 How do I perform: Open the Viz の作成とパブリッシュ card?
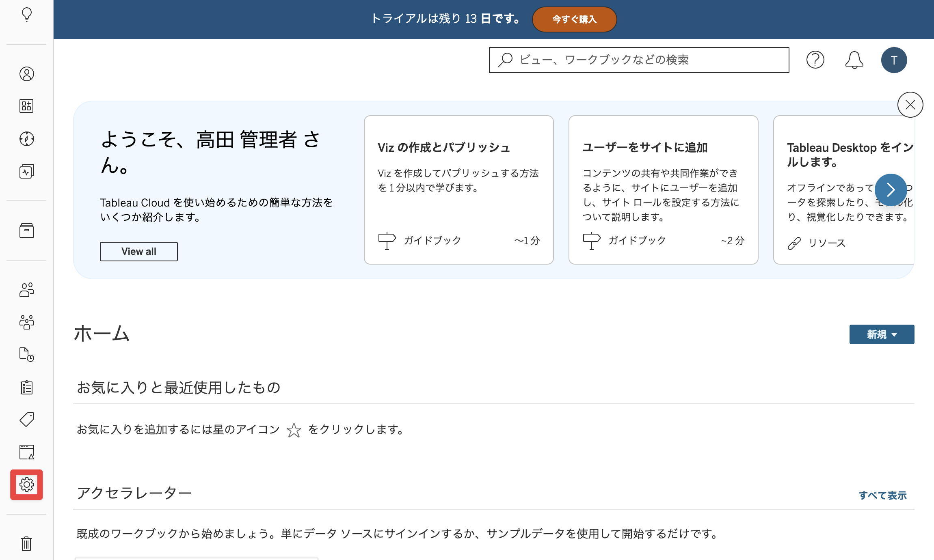459,190
